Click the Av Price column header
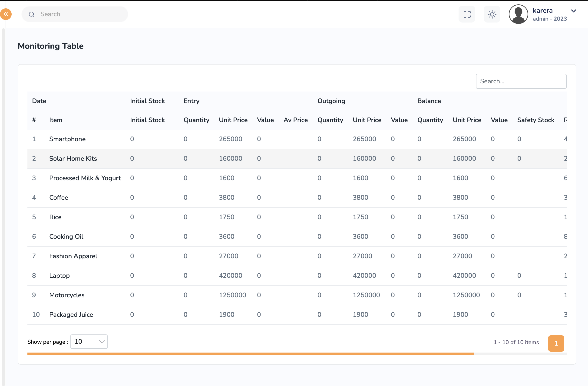Image resolution: width=588 pixels, height=386 pixels. [295, 120]
